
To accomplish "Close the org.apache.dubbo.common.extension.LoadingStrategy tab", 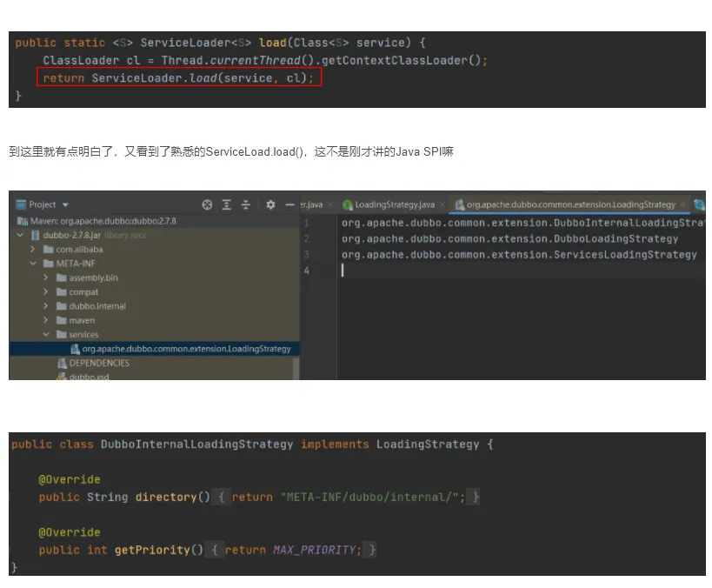I will click(682, 205).
